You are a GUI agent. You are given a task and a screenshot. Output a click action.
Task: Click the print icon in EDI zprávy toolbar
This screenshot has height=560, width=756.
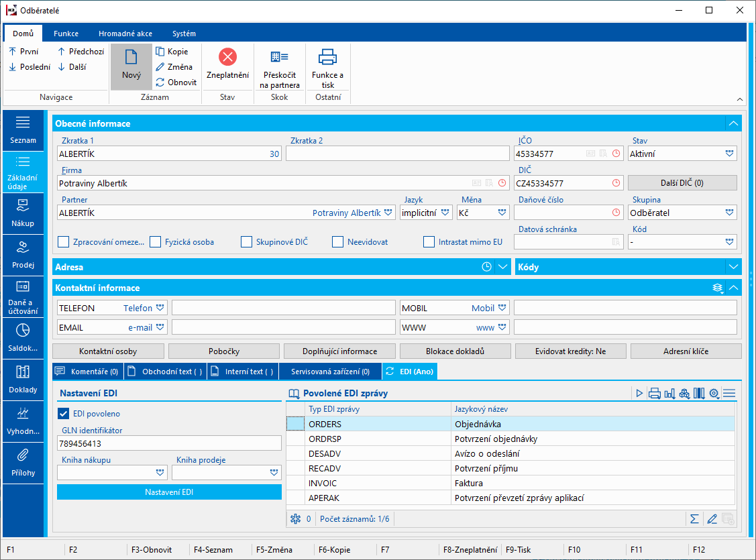654,394
